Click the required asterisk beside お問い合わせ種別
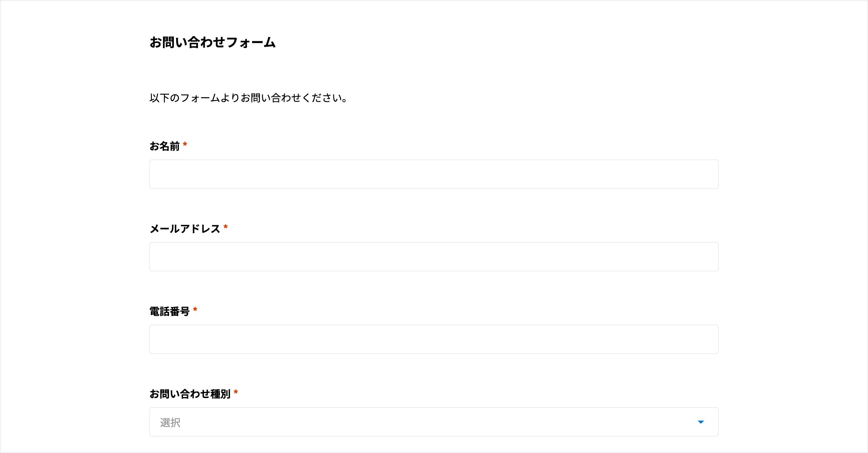The height and width of the screenshot is (453, 868). click(236, 392)
